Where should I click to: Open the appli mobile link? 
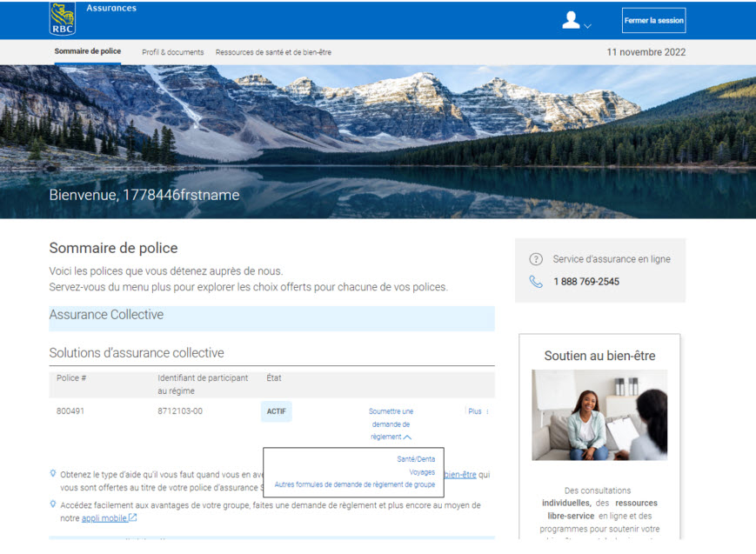109,518
